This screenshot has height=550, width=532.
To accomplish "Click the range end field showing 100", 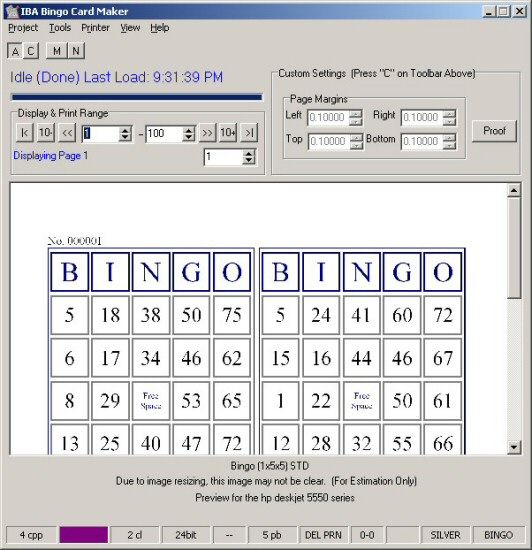I will click(x=164, y=133).
